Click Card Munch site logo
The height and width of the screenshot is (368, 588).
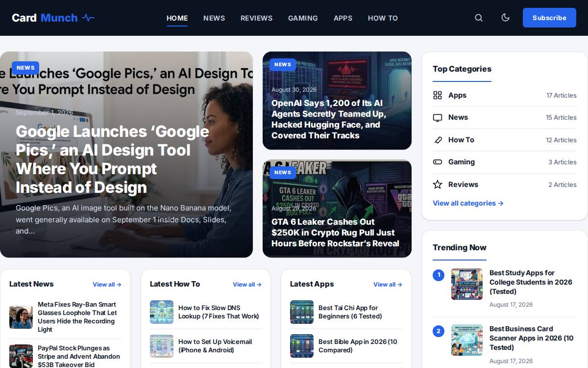click(53, 18)
